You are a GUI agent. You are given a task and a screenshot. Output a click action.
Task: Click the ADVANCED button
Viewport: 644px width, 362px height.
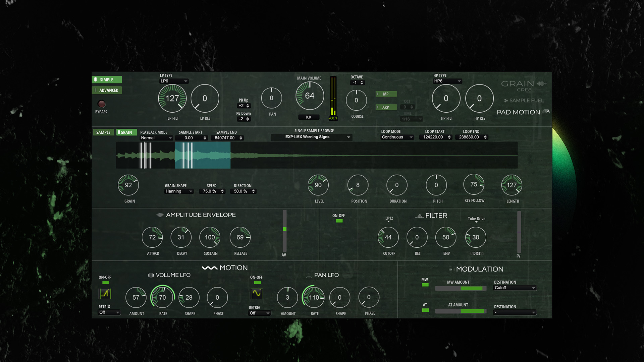click(x=107, y=90)
